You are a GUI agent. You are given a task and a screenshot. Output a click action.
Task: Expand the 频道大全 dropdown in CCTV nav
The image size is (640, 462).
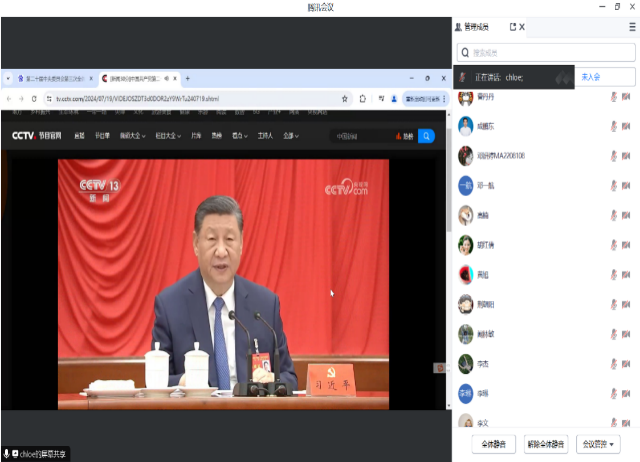coord(133,136)
